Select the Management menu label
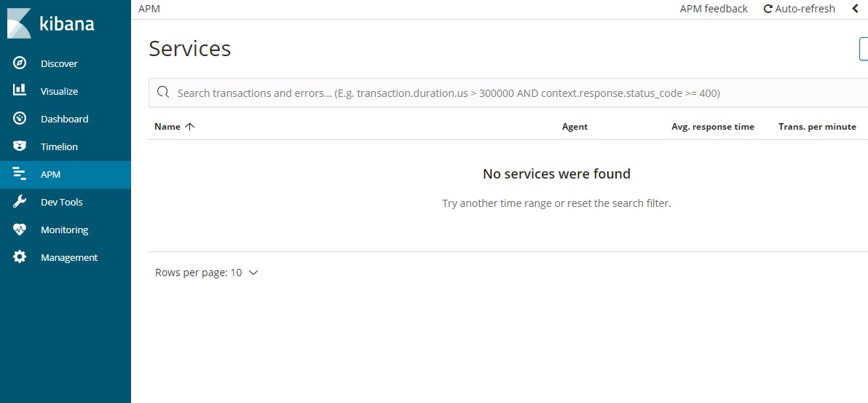868x403 pixels. pos(69,258)
